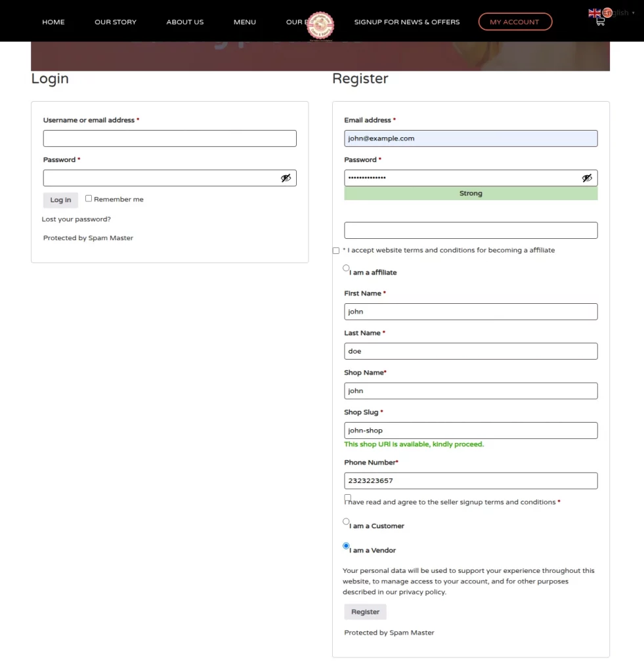Click the UK flag language icon
This screenshot has height=672, width=644.
click(x=594, y=12)
